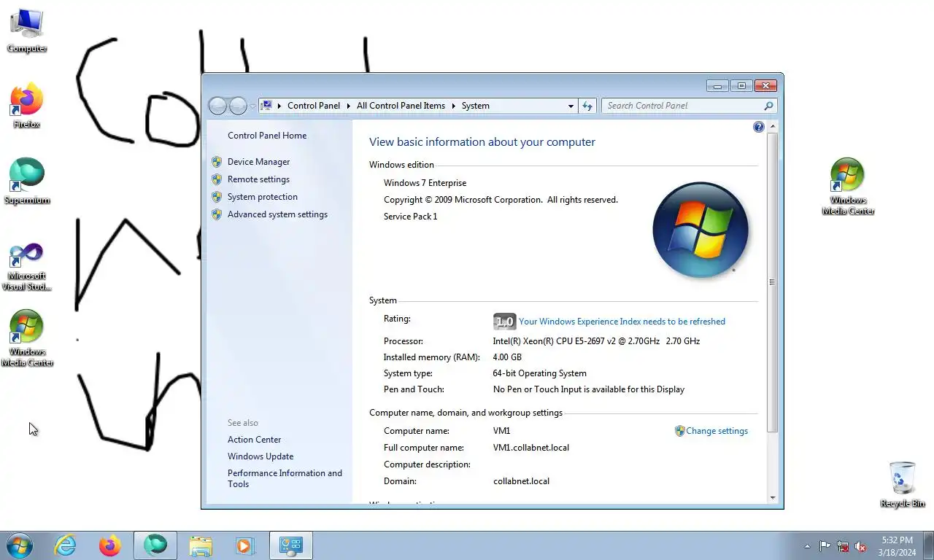Click the 1.0 Windows Experience rating badge
The height and width of the screenshot is (560, 934).
point(504,321)
